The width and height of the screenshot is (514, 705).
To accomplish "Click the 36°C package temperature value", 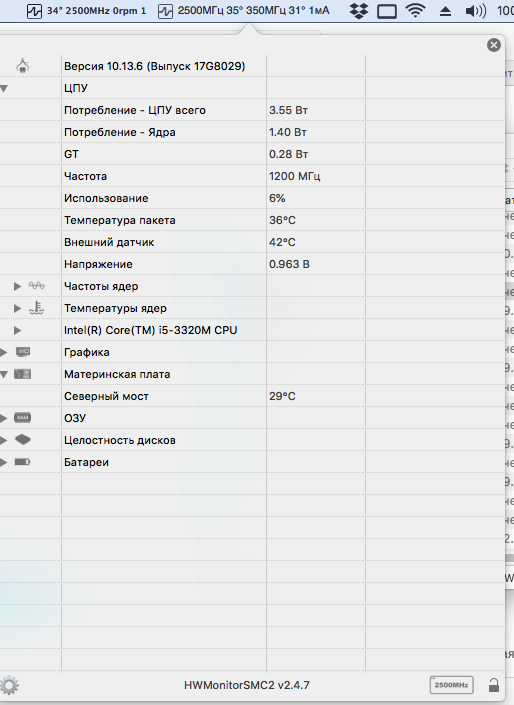I will coord(282,220).
